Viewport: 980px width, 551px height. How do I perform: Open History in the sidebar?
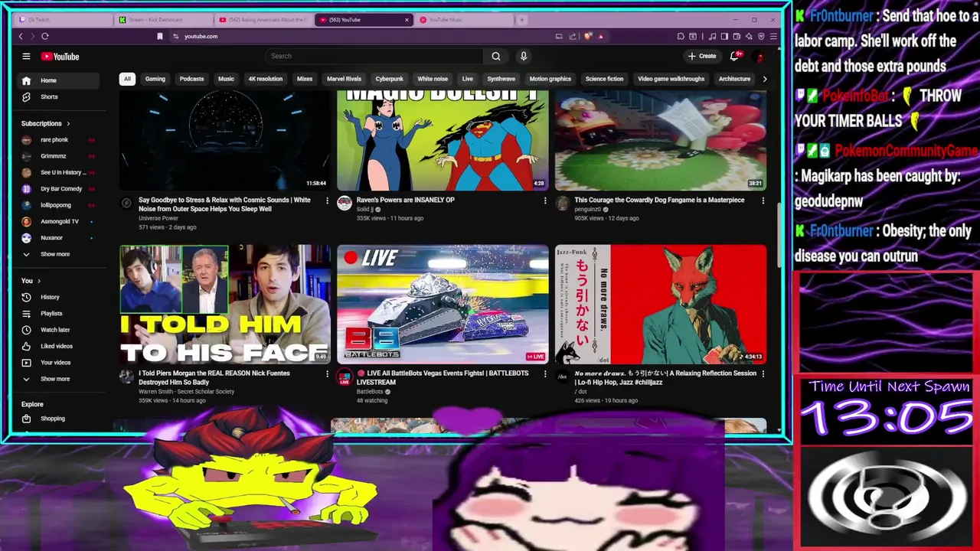point(60,297)
